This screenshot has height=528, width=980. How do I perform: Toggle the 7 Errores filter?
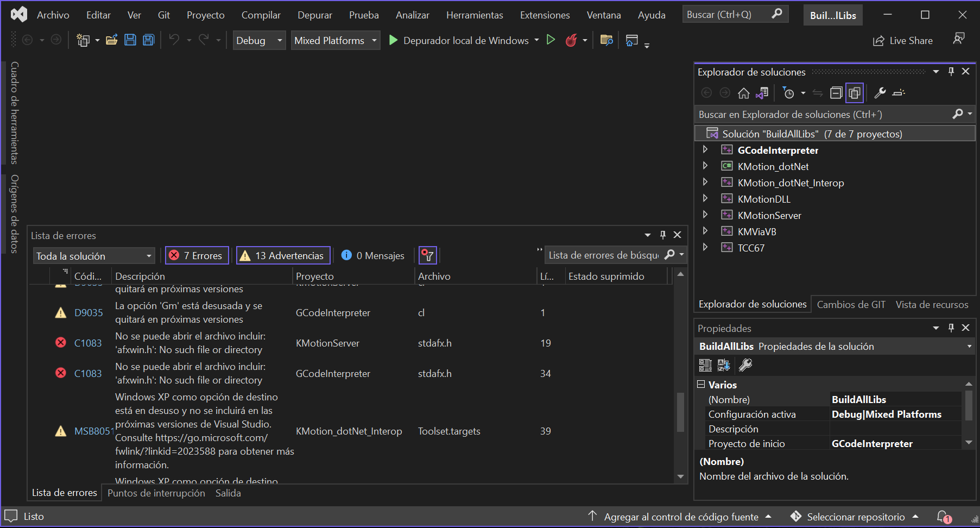pyautogui.click(x=197, y=255)
